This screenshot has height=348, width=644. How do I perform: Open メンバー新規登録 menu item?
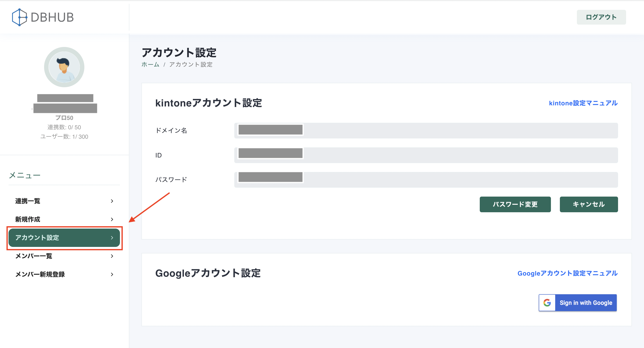40,274
